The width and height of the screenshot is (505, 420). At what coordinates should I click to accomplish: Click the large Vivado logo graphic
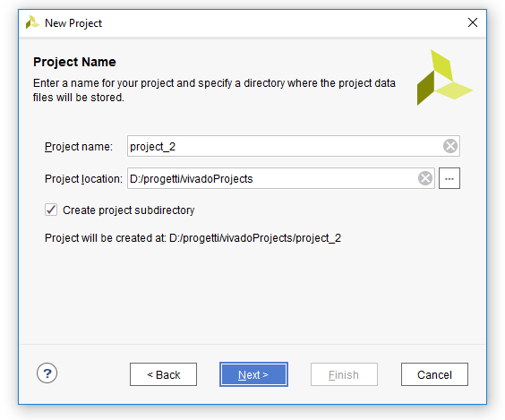[x=445, y=78]
